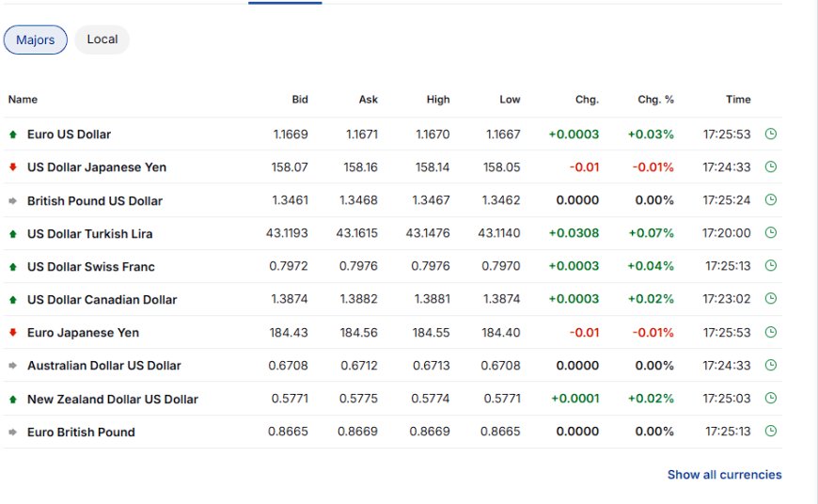Screen dimensions: 818x504
Task: Click Euro US Dollar percent change +0.03%
Action: pyautogui.click(x=651, y=134)
